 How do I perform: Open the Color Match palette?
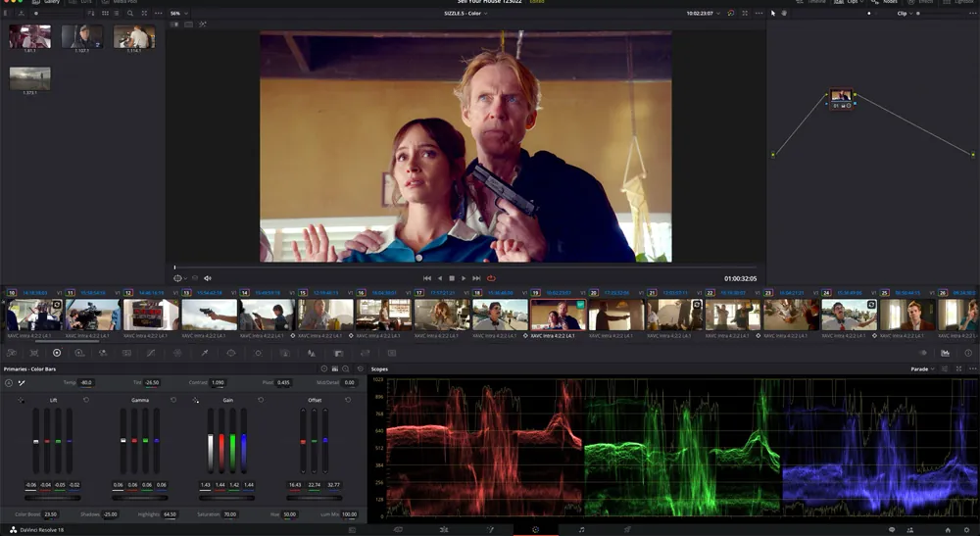pos(33,353)
